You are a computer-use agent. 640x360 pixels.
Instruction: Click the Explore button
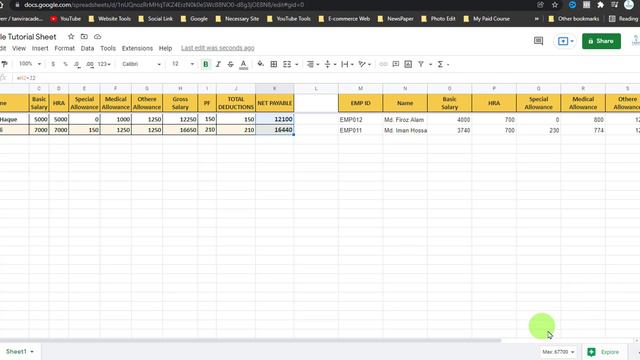[604, 352]
